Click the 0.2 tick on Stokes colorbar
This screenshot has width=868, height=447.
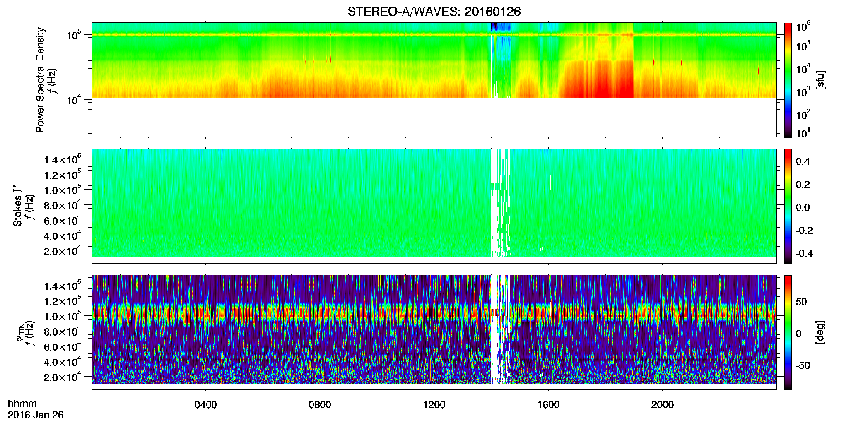pyautogui.click(x=803, y=185)
